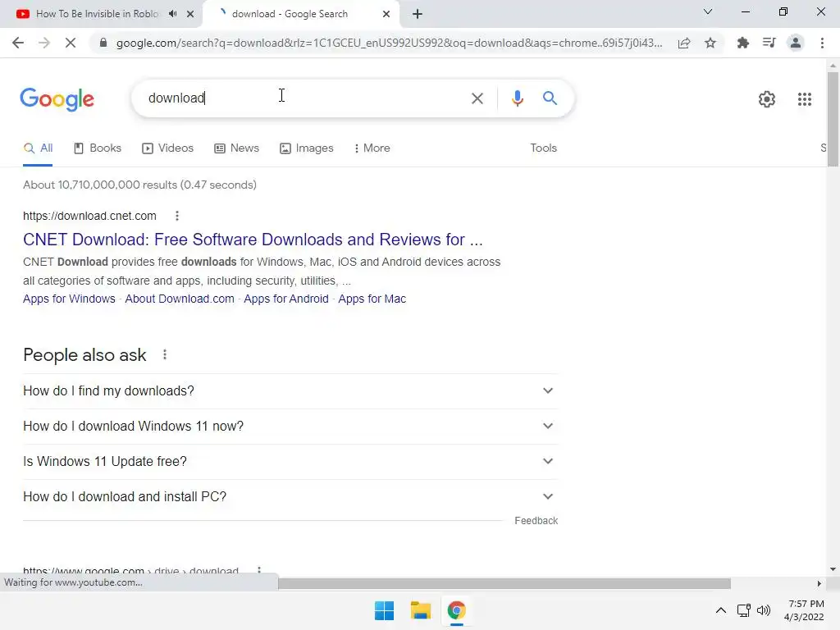Switch to Books results tab
This screenshot has width=840, height=630.
click(98, 148)
